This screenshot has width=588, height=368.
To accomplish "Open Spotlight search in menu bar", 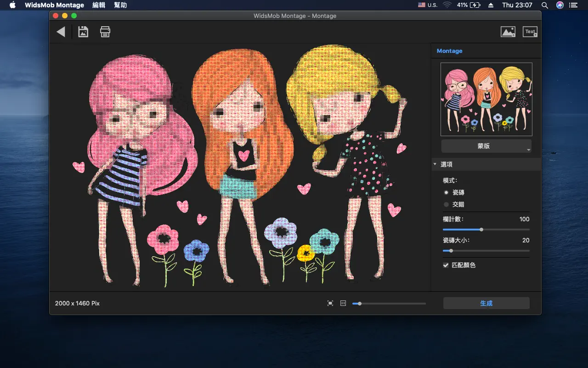I will click(545, 5).
